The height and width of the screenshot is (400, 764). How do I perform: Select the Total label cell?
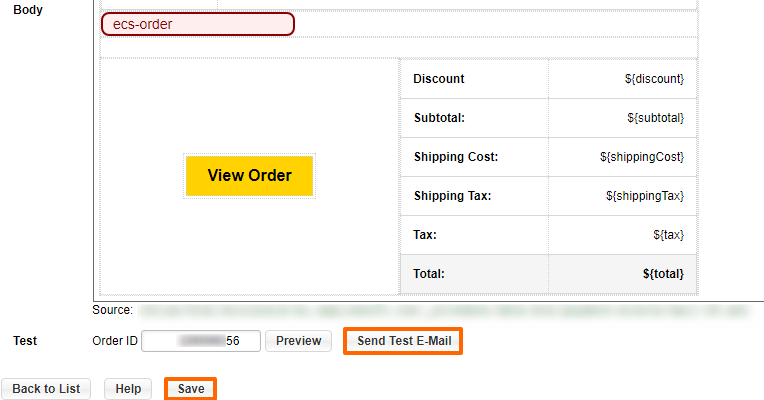click(429, 273)
